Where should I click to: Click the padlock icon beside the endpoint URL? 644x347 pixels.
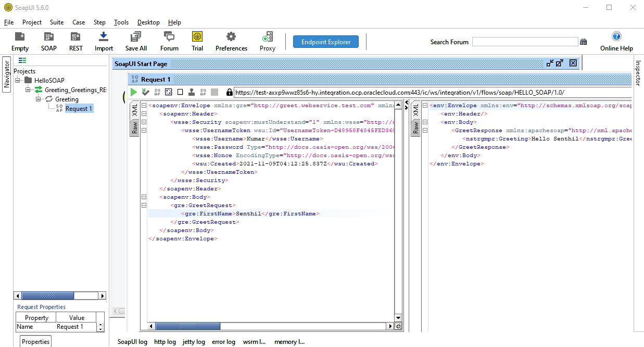pyautogui.click(x=229, y=92)
